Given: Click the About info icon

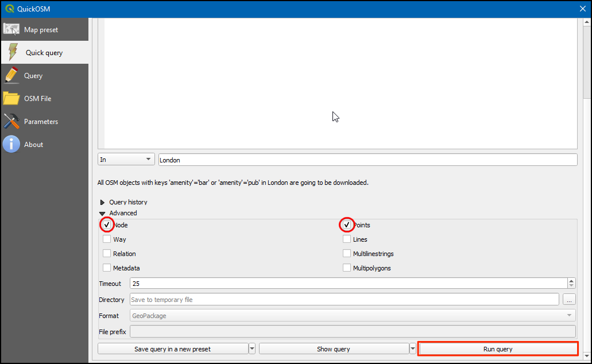Looking at the screenshot, I should pyautogui.click(x=11, y=144).
